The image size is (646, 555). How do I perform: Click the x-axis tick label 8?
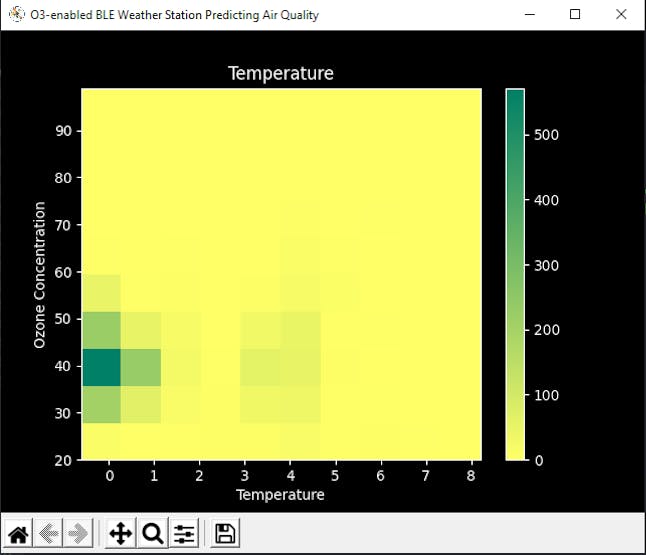471,476
